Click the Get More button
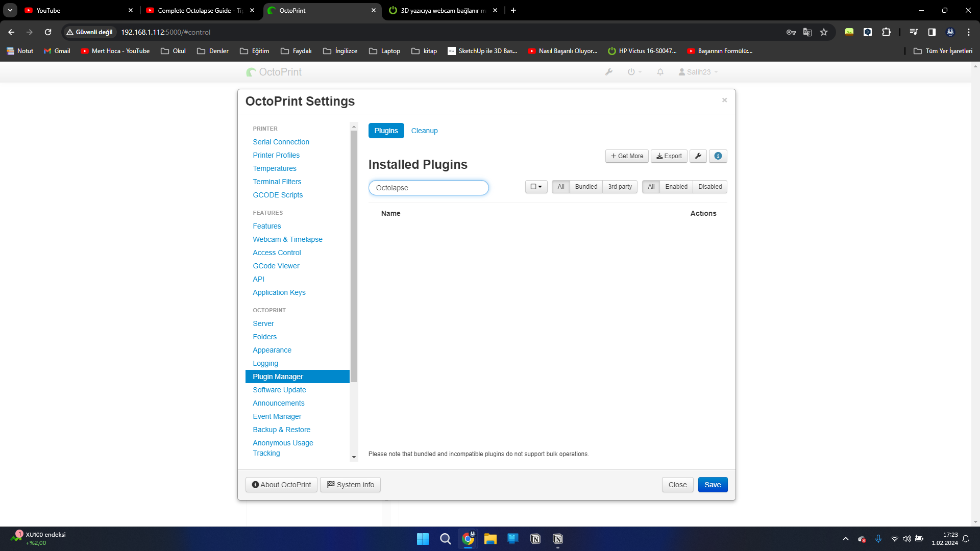 coord(627,156)
